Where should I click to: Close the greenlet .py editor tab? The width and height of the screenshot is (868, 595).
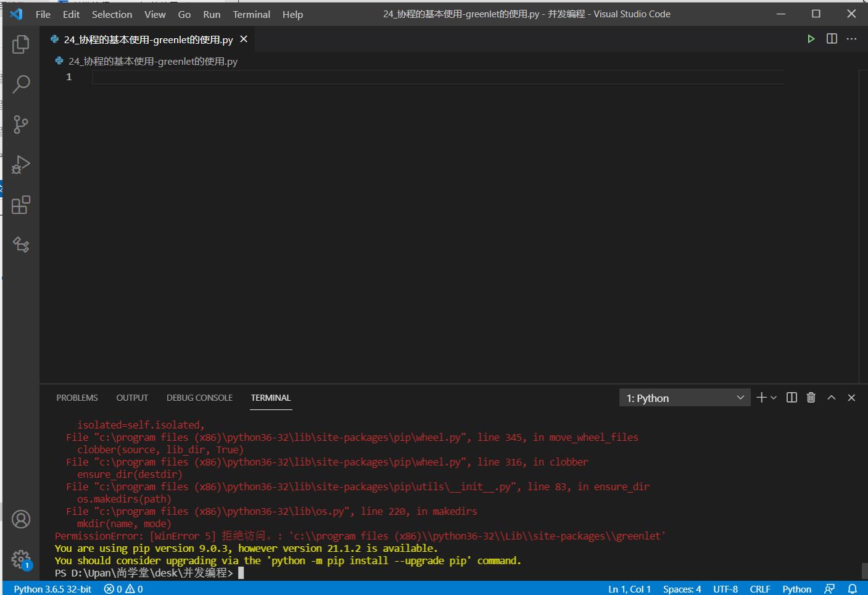coord(244,39)
